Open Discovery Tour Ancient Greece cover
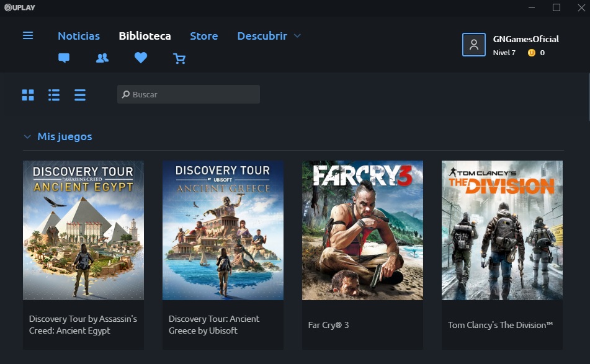590x364 pixels. [x=223, y=231]
